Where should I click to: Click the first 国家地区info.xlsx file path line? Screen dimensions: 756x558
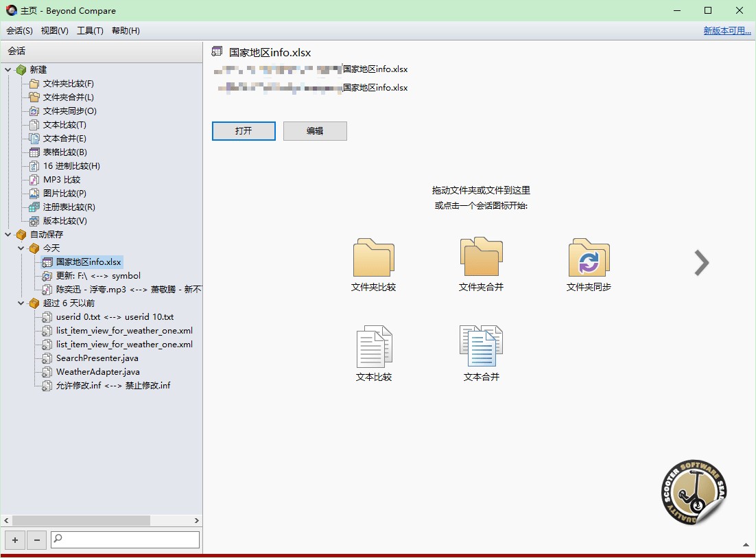tap(311, 69)
